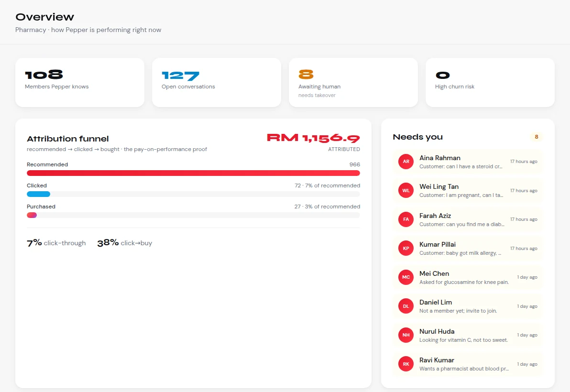Viewport: 570px width, 392px height.
Task: Click '72 · 7% of recommended' text
Action: pyautogui.click(x=327, y=185)
